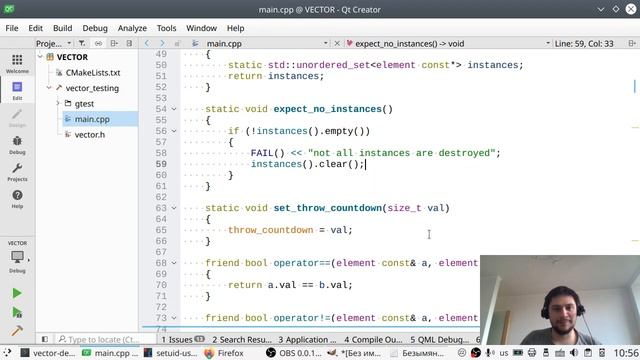
Task: Switch to Edit mode in sidebar
Action: [17, 91]
